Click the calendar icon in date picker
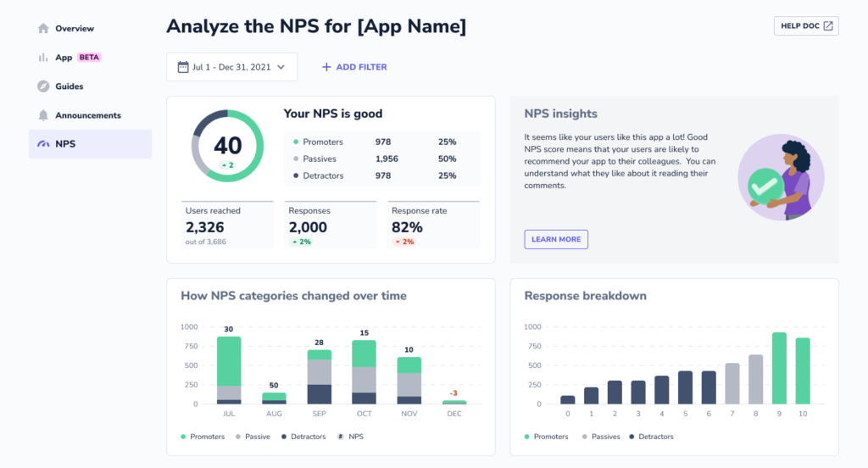 pyautogui.click(x=183, y=67)
